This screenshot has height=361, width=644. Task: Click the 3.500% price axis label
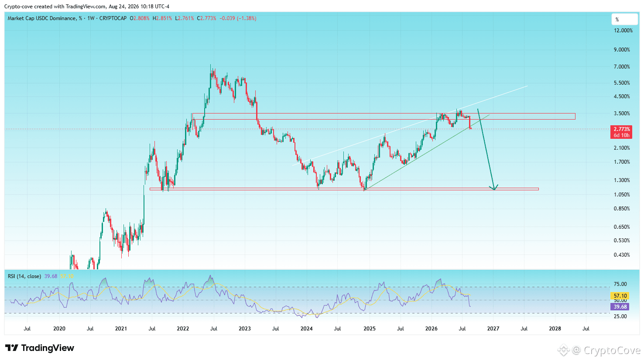622,113
